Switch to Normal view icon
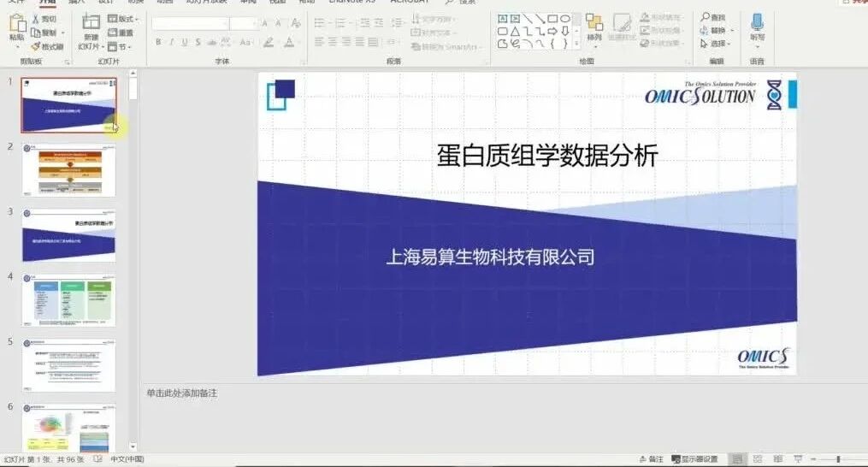 737,459
